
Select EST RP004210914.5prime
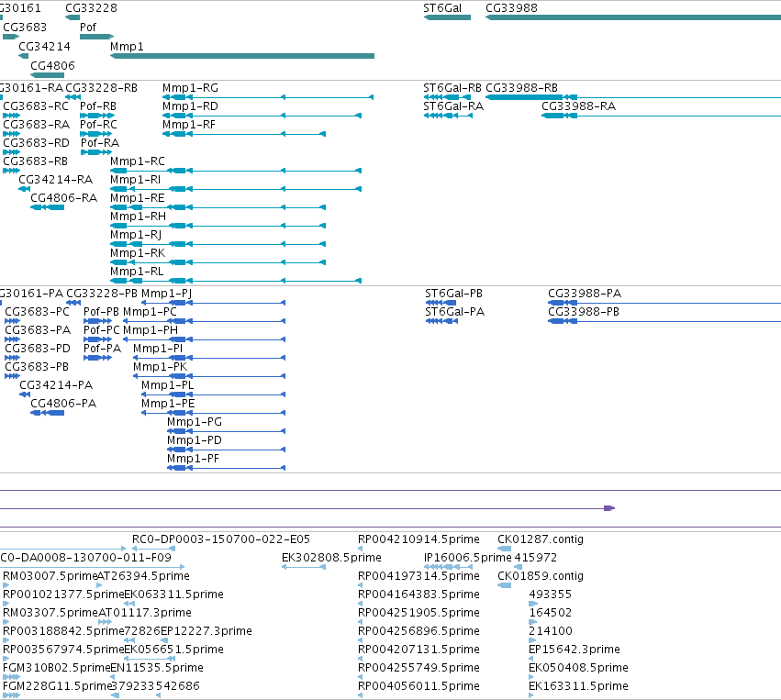[x=418, y=539]
